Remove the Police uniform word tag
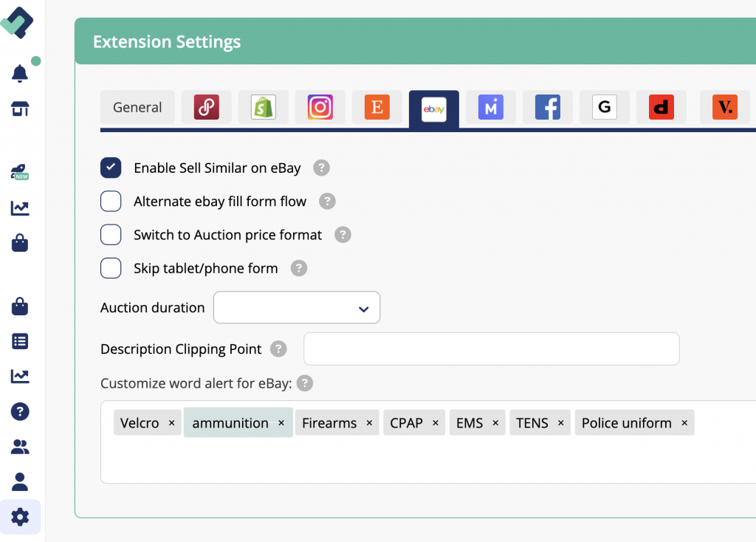The height and width of the screenshot is (542, 756). (x=684, y=423)
